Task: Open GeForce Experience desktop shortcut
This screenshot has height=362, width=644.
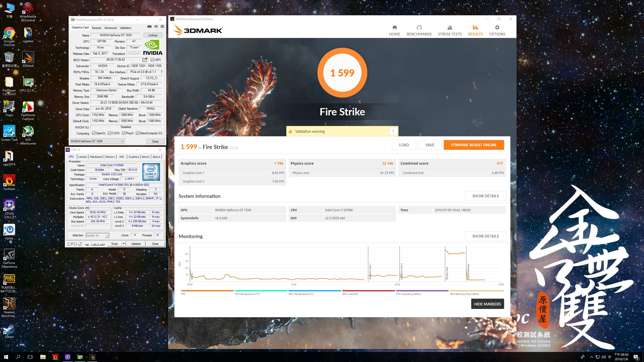Action: coord(9,258)
